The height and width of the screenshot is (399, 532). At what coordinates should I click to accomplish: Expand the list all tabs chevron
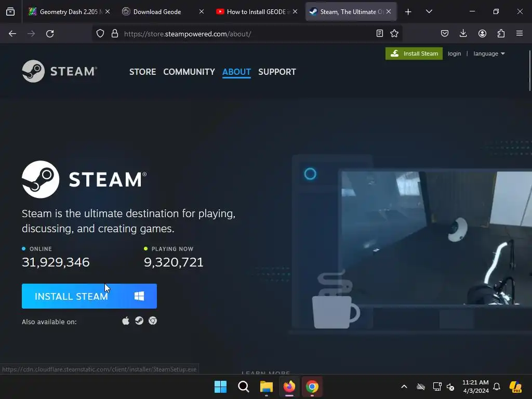coord(429,11)
